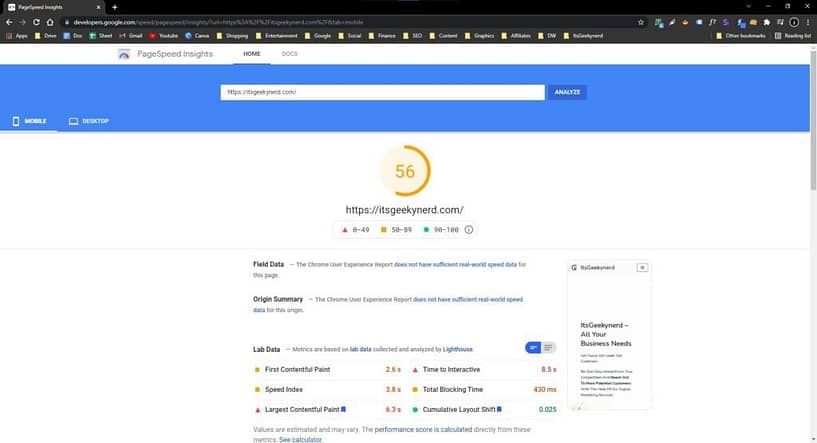Open the profile avatar in the toolbar

tap(794, 22)
